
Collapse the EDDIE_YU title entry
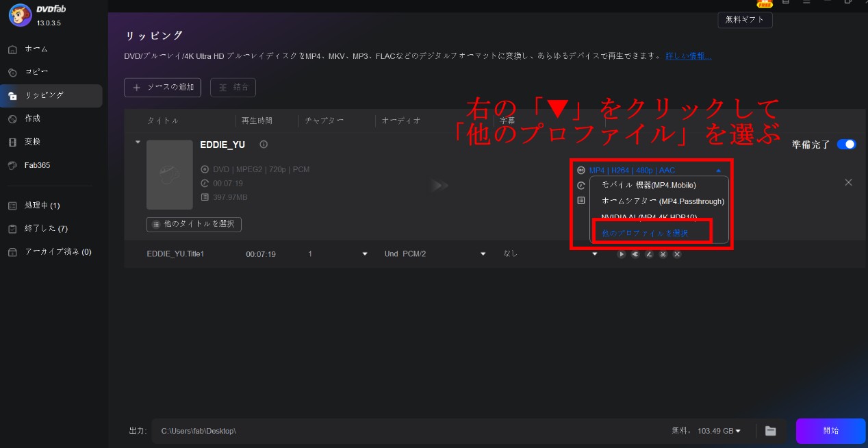click(x=138, y=142)
